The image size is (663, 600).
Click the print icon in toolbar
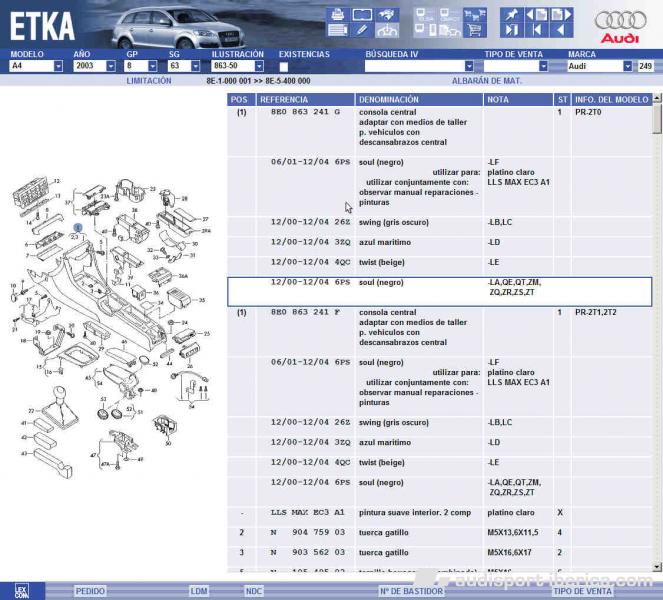coord(337,14)
